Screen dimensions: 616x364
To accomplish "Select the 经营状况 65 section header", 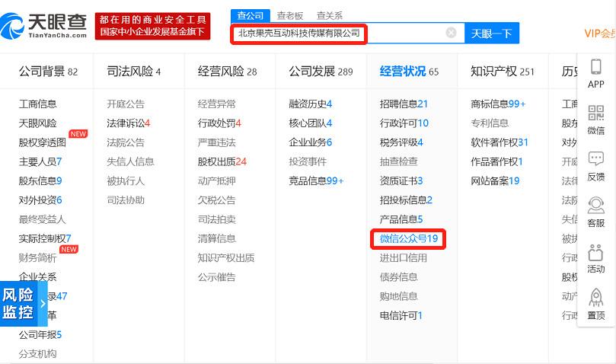I will 409,71.
